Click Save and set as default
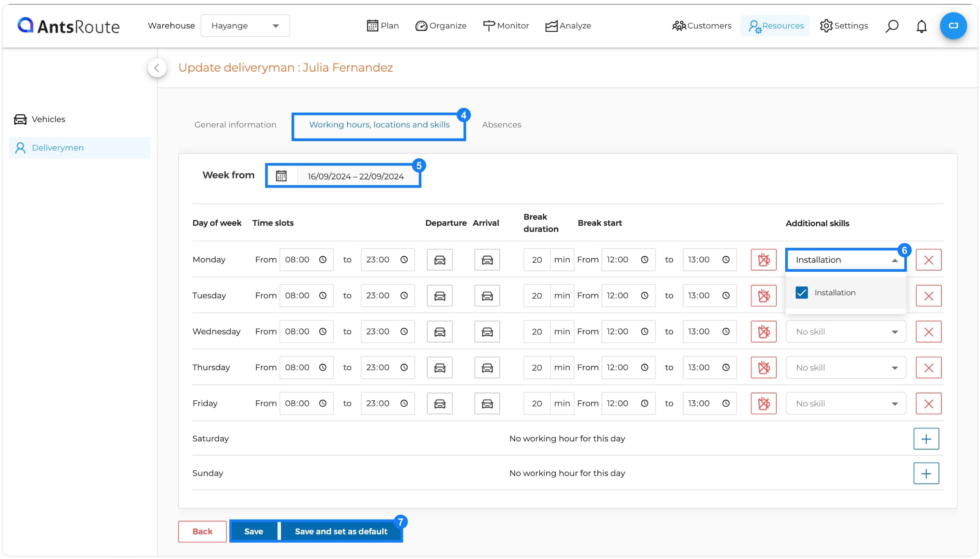The image size is (980, 559). pos(341,531)
